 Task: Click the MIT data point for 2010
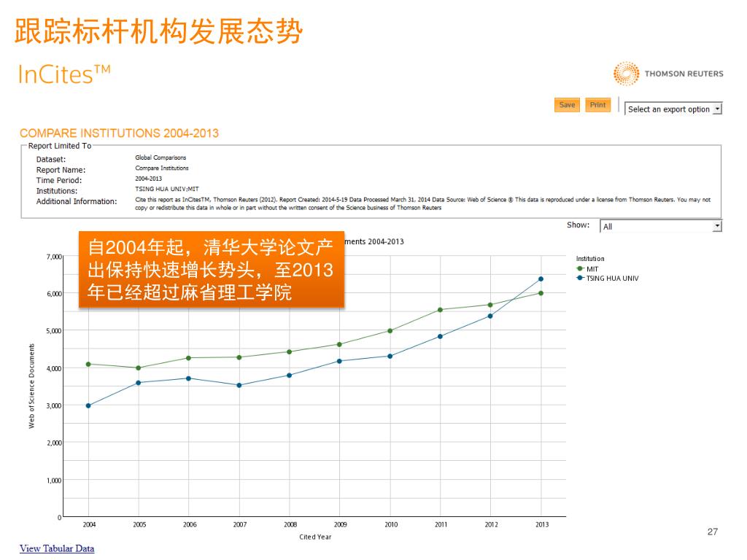[x=390, y=330]
